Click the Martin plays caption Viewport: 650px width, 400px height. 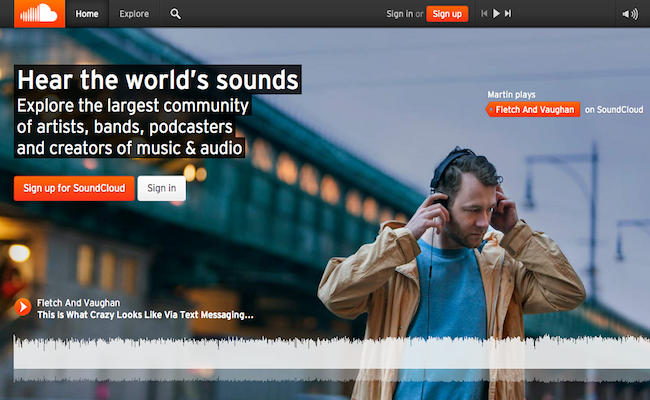(x=511, y=95)
